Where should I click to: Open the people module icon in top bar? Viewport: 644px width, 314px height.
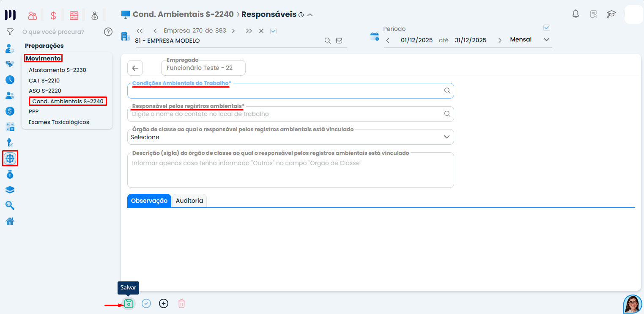click(33, 16)
